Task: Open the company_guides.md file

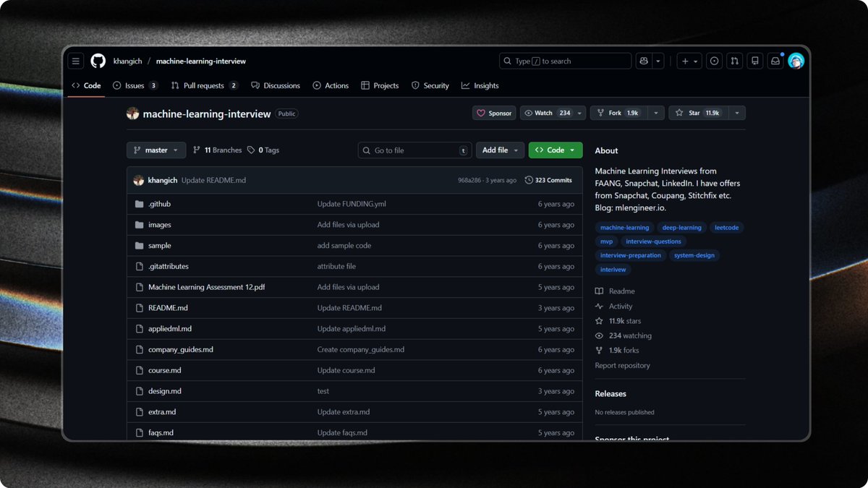Action: (181, 350)
